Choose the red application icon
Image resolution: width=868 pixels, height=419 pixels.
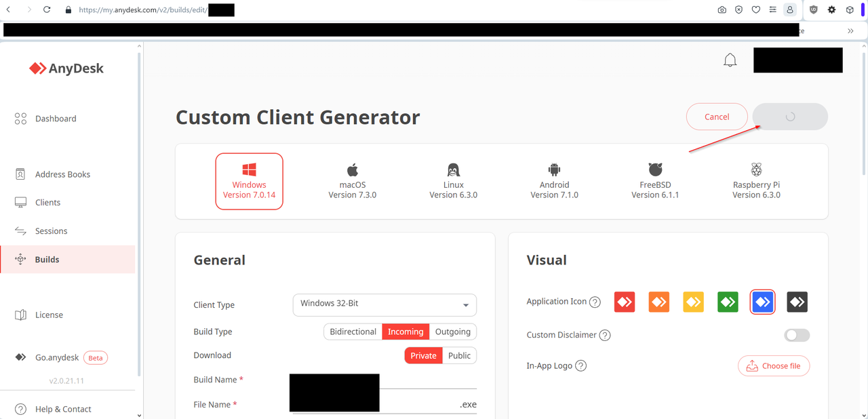click(625, 302)
